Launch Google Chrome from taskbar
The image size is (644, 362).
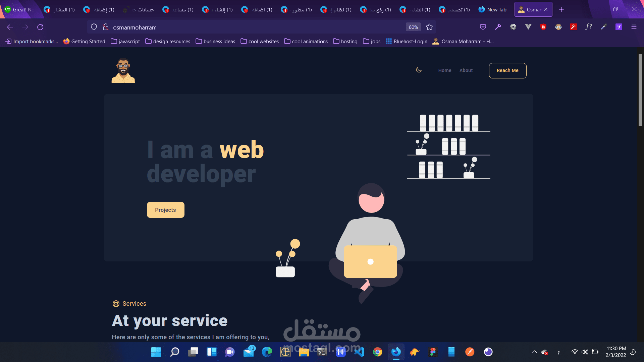tap(378, 352)
